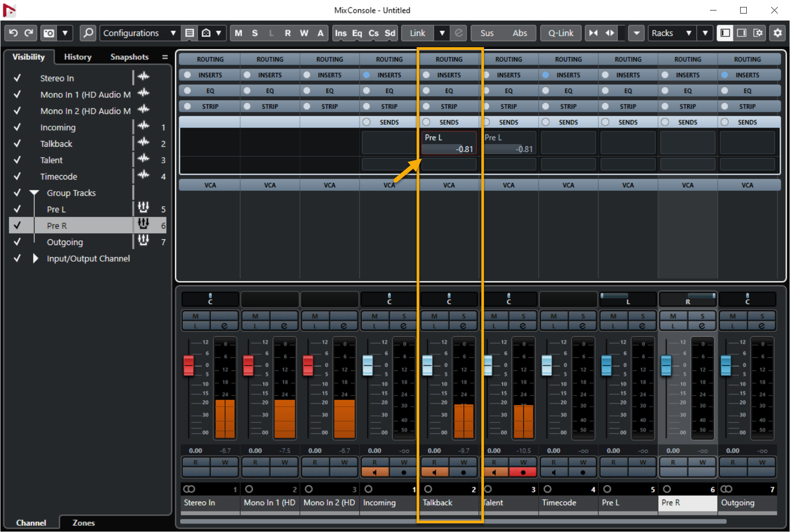Viewport: 790px width, 532px height.
Task: Open the channel search magnifier
Action: coord(88,33)
